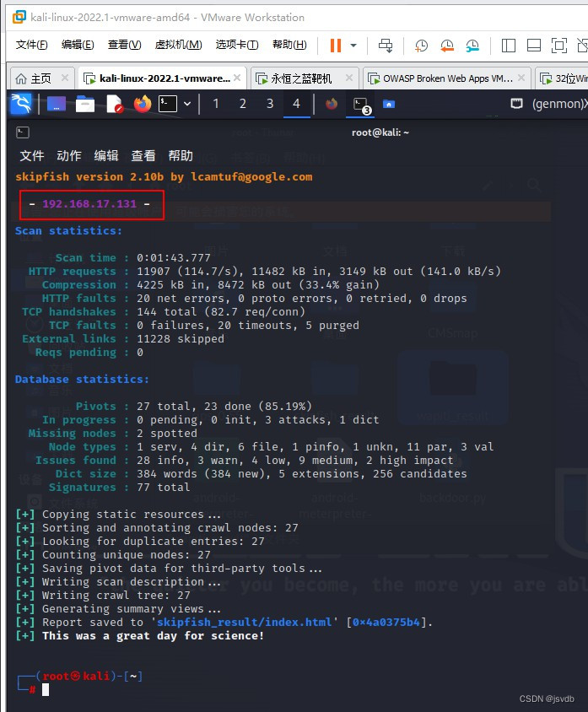Click the revert to snapshot icon
Viewport: 588px width, 712px height.
click(447, 45)
